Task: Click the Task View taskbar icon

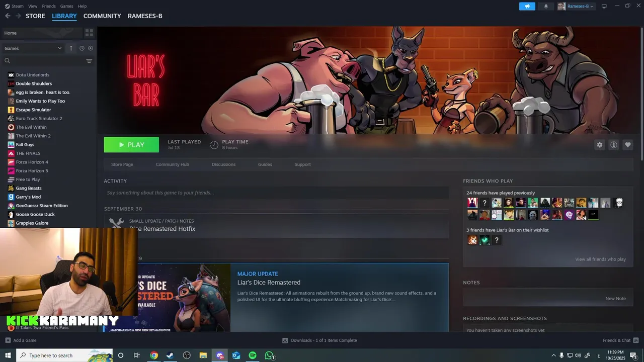Action: 136,355
